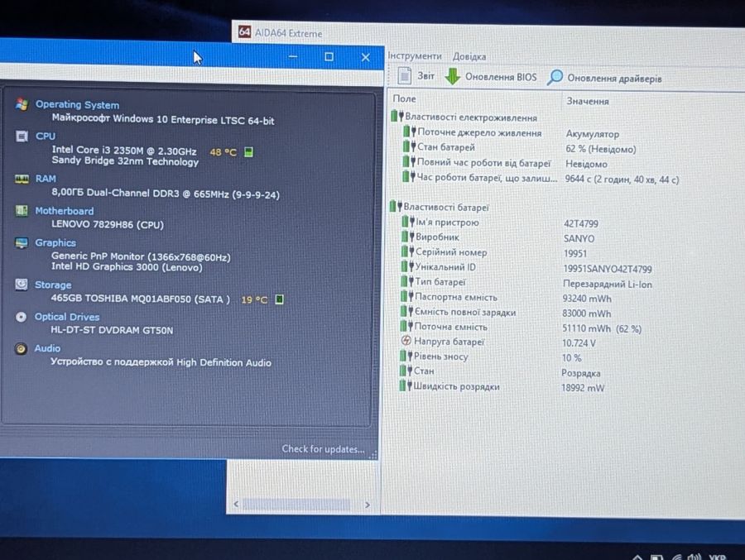Click the left arrow of the horizontal scrollbar
Image resolution: width=745 pixels, height=560 pixels.
pyautogui.click(x=236, y=504)
